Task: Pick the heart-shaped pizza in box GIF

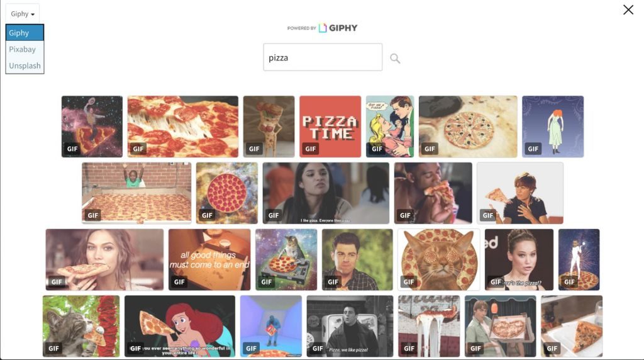Action: [500, 326]
